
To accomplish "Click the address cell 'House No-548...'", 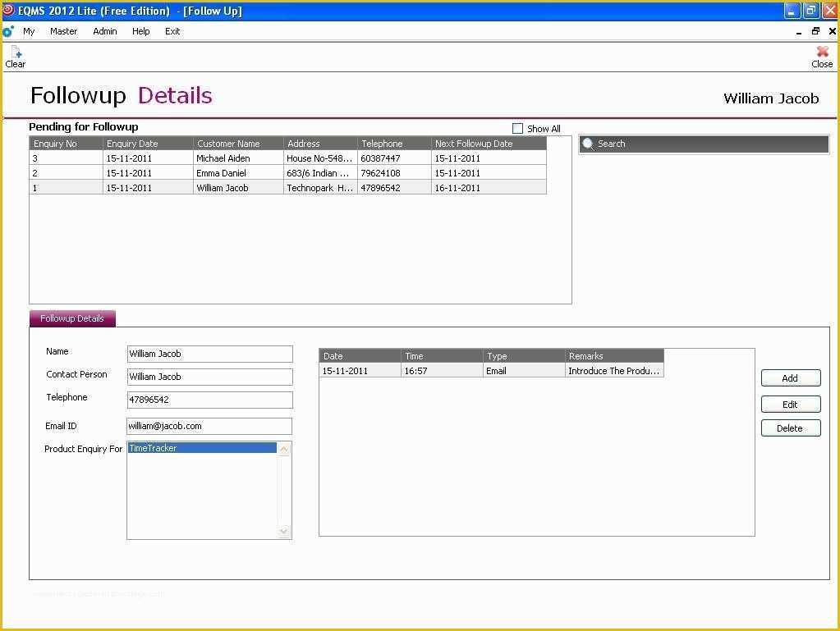I will tap(320, 158).
